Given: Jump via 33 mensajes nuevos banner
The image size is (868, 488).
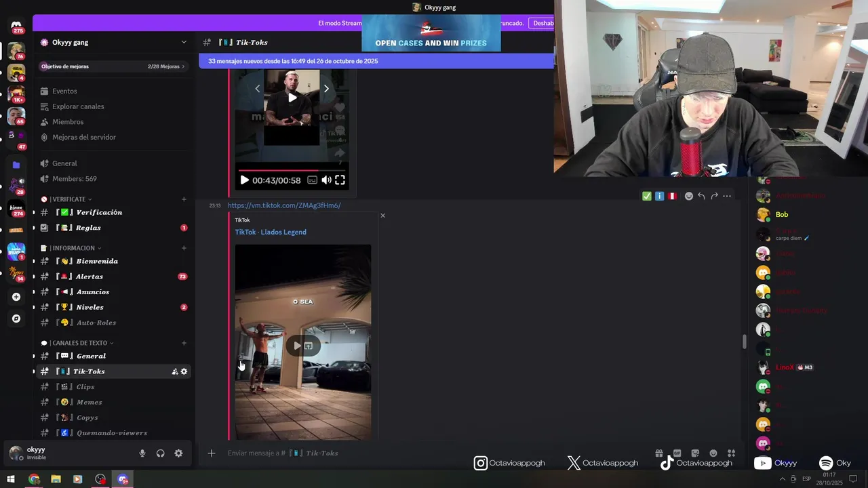Looking at the screenshot, I should point(376,61).
